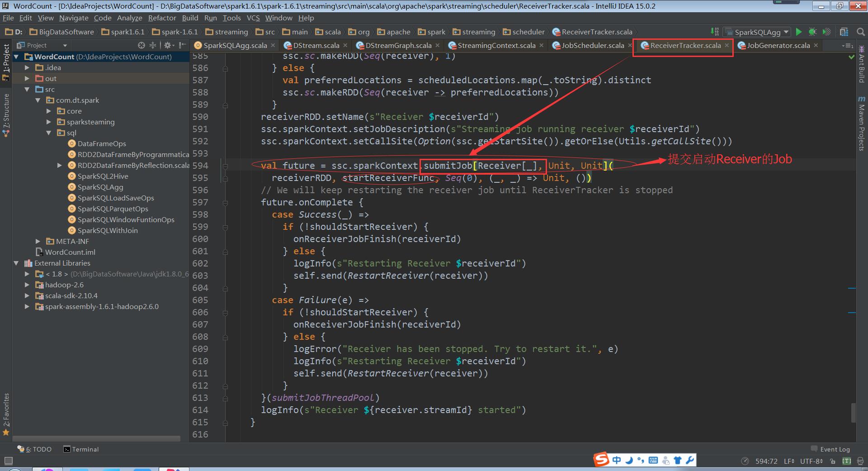Click the Make Project build icon

pyautogui.click(x=715, y=32)
